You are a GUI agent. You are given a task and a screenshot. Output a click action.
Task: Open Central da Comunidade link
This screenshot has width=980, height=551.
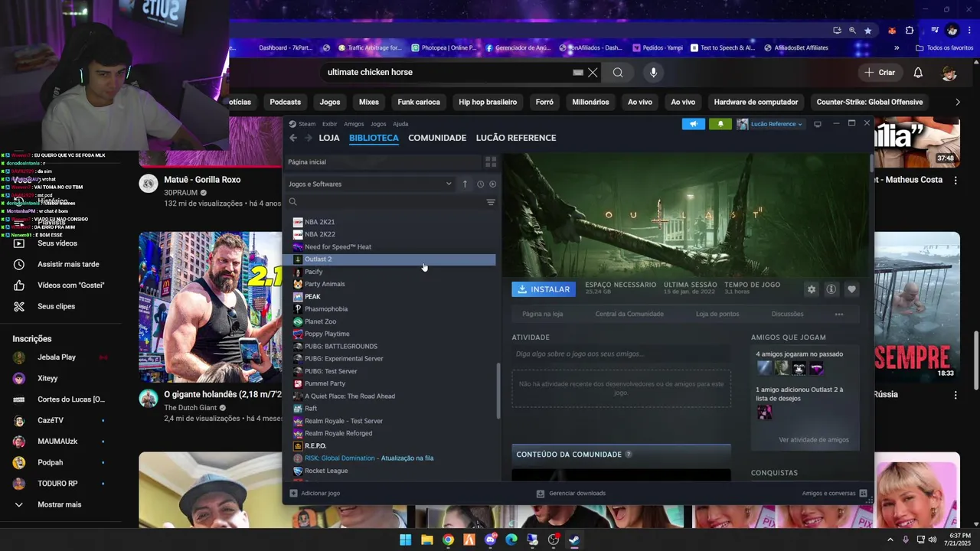click(629, 314)
